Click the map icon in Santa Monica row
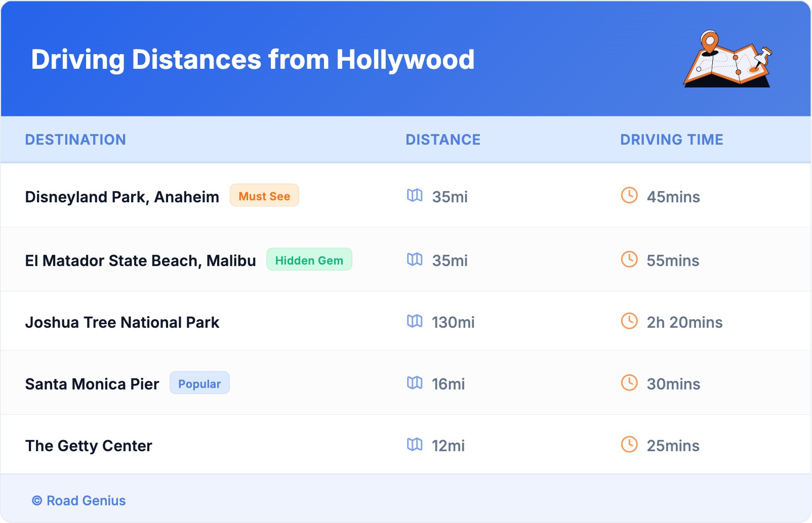The width and height of the screenshot is (812, 523). point(415,383)
